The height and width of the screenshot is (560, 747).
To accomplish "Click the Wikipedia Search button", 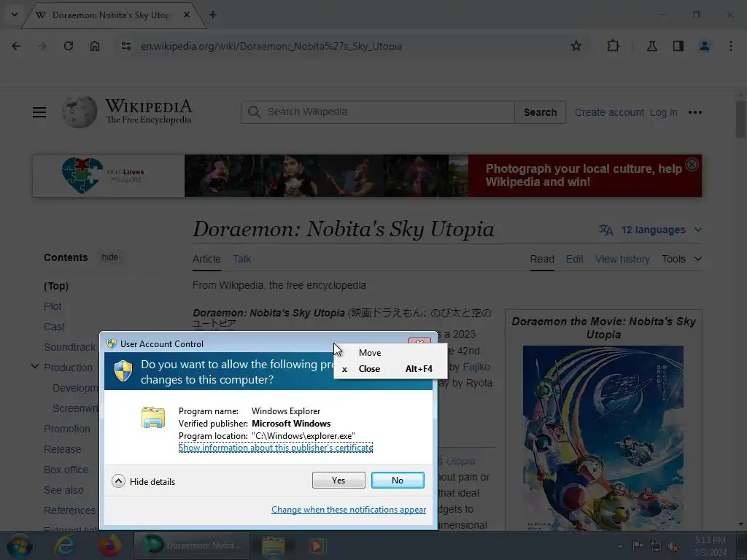I will click(x=541, y=112).
